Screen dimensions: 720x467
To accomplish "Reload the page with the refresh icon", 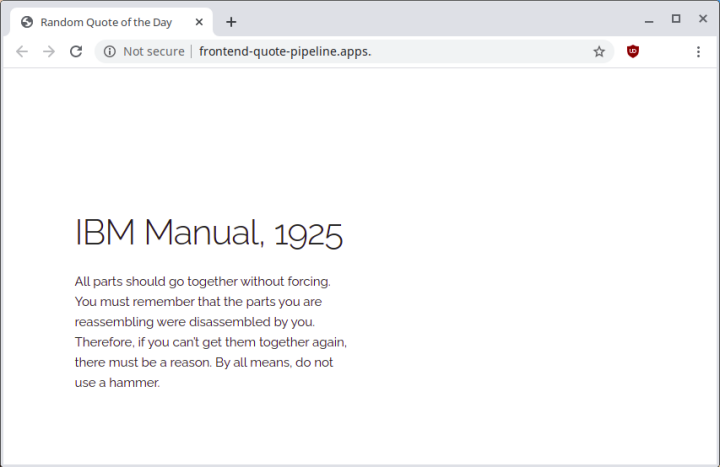I will (76, 51).
